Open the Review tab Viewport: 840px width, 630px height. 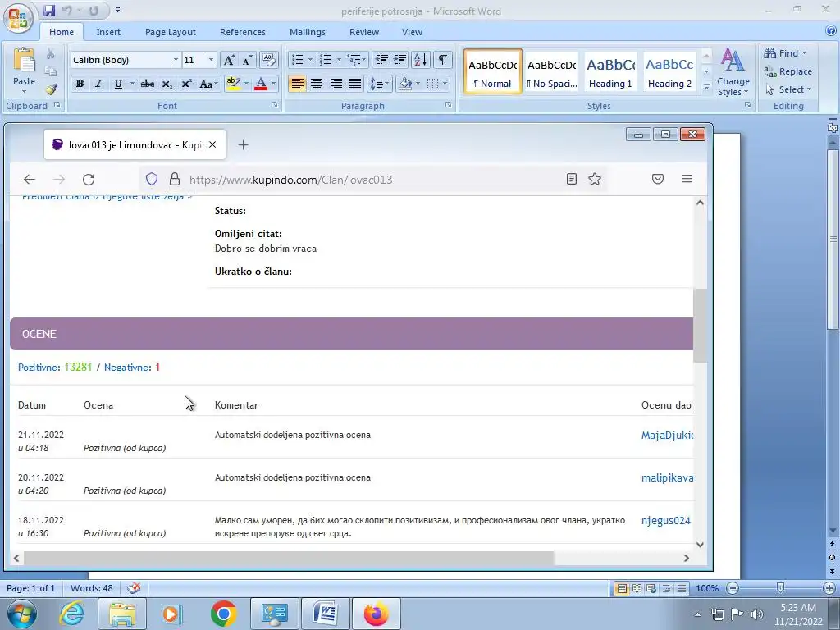364,32
